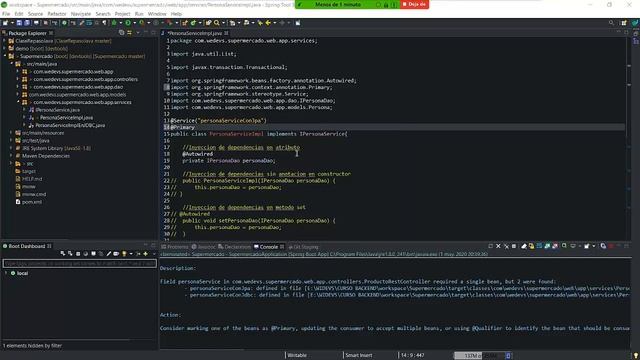Click Clear Console eraser icon
The width and height of the screenshot is (640, 360).
coord(524,246)
